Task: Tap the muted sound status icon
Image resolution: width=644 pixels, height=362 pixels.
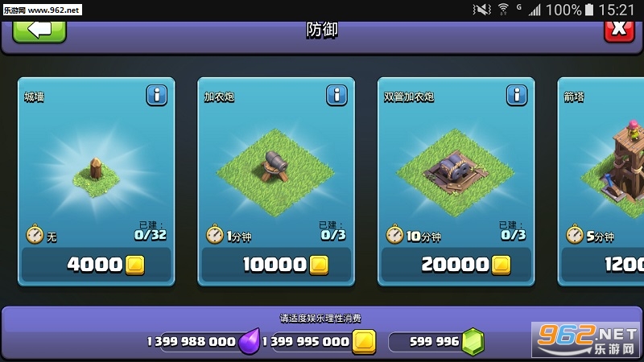Action: [481, 10]
